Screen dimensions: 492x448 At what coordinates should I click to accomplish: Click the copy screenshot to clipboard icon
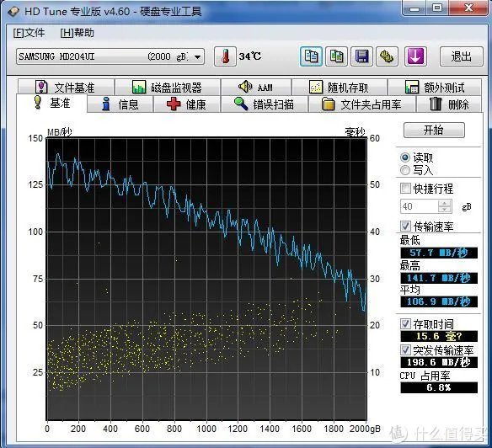336,56
